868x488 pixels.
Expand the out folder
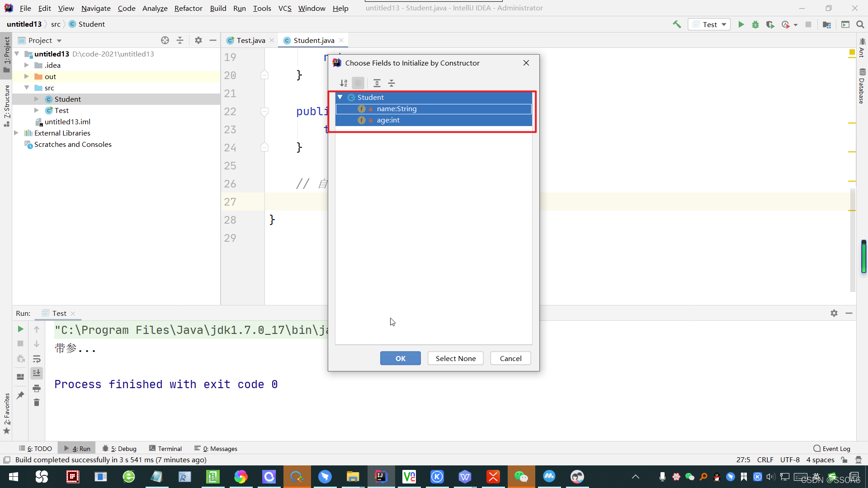pyautogui.click(x=26, y=76)
